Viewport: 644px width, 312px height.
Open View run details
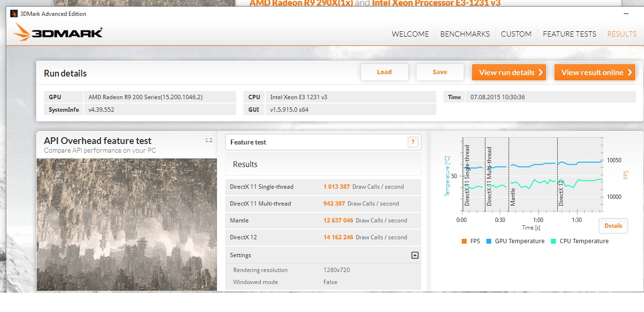[x=509, y=72]
